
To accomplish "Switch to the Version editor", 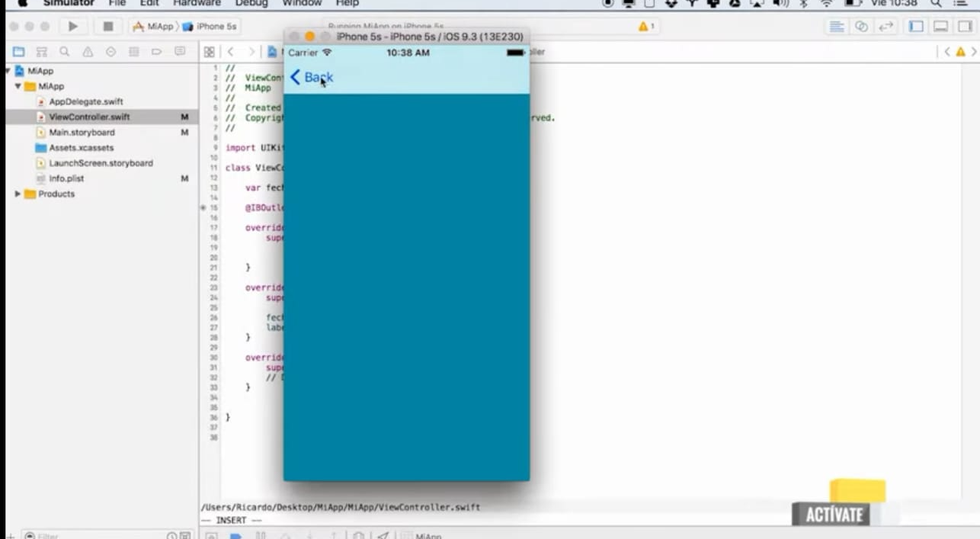I will point(886,26).
